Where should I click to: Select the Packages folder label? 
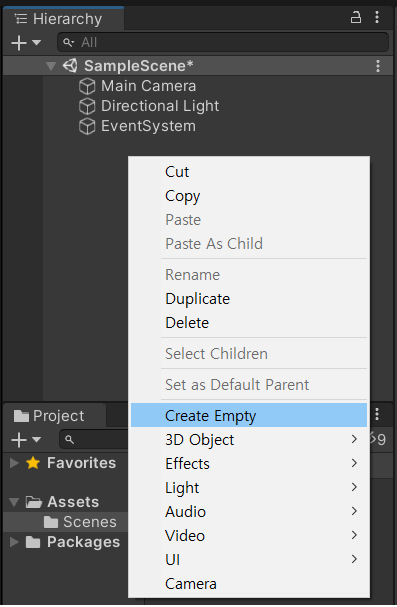click(x=84, y=542)
